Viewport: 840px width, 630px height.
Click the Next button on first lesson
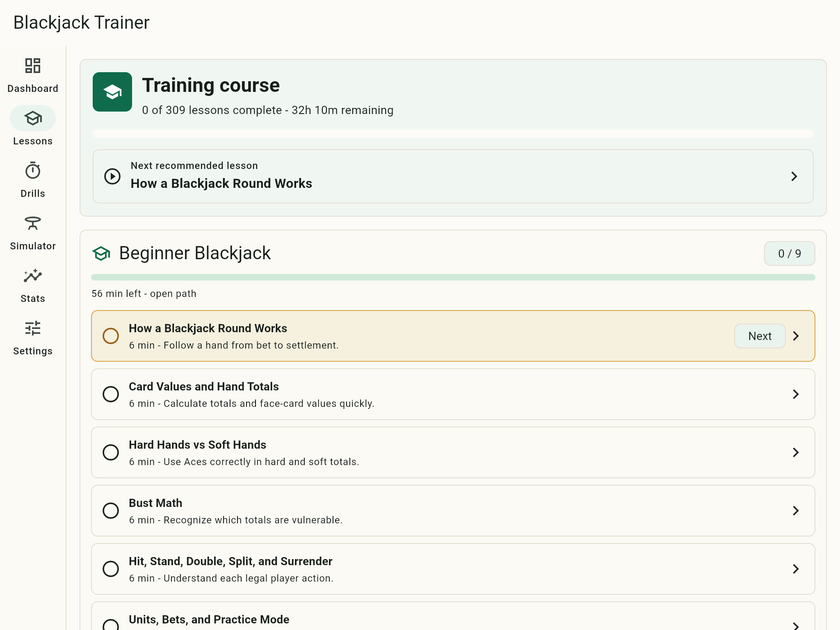tap(760, 336)
